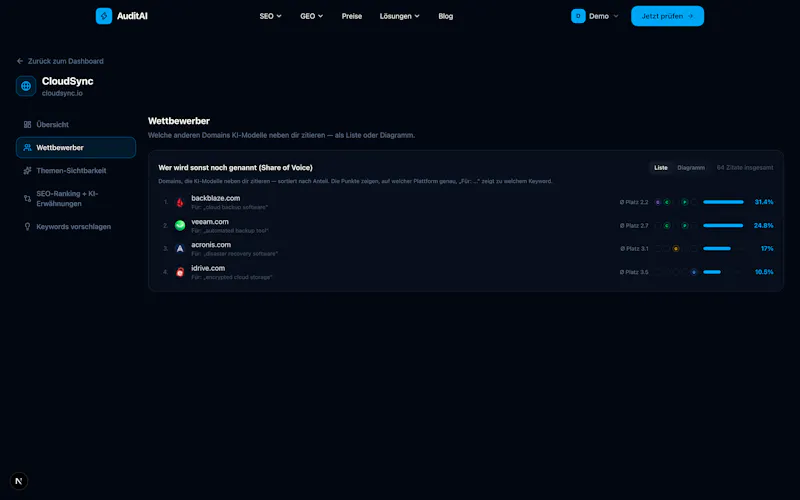Click the "automated backup tool" keyword text
The height and width of the screenshot is (500, 800).
pos(236,231)
